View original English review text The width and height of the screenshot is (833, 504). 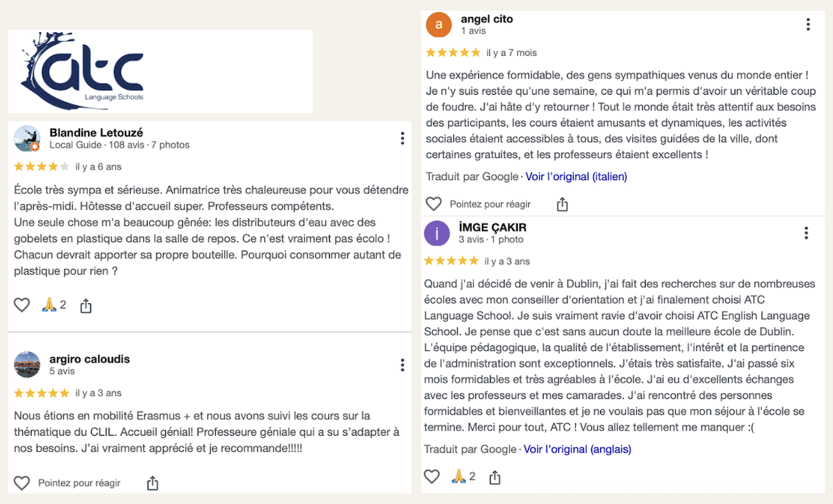click(577, 449)
